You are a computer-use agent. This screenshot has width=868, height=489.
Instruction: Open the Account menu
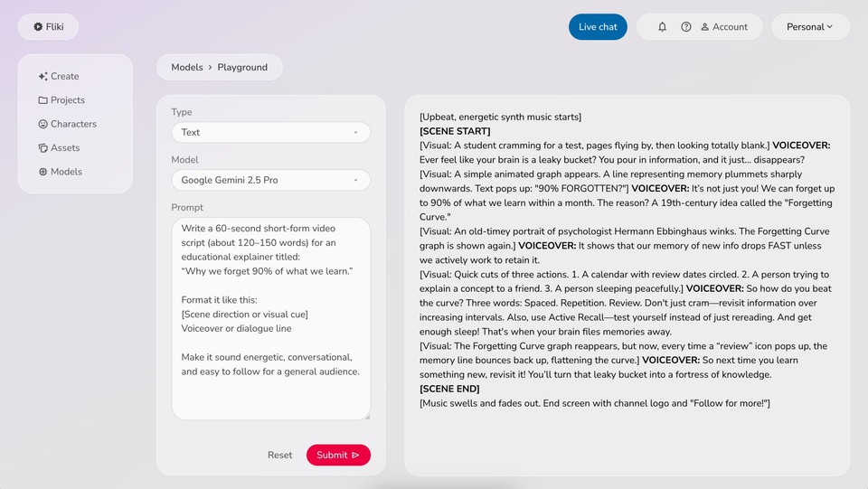724,27
